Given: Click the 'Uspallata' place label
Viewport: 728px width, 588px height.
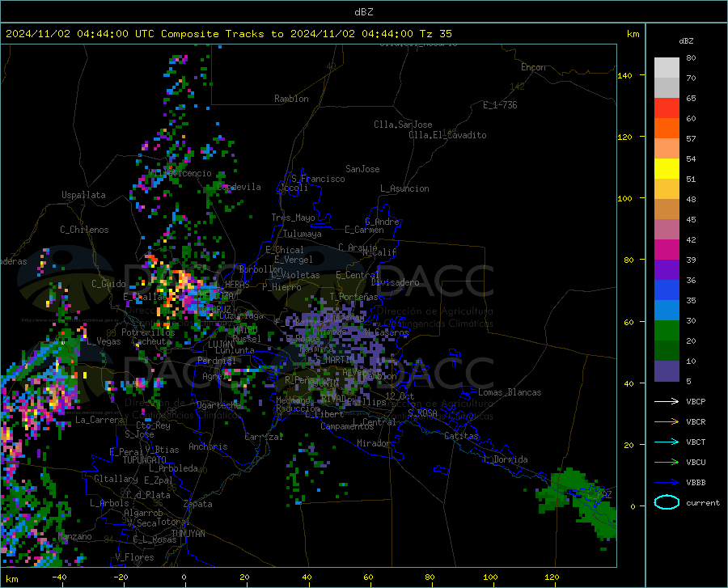Looking at the screenshot, I should pyautogui.click(x=83, y=195).
